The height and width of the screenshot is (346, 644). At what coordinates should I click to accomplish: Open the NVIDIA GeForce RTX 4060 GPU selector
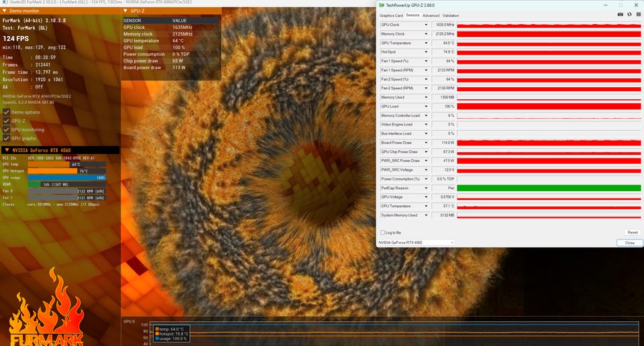416,243
